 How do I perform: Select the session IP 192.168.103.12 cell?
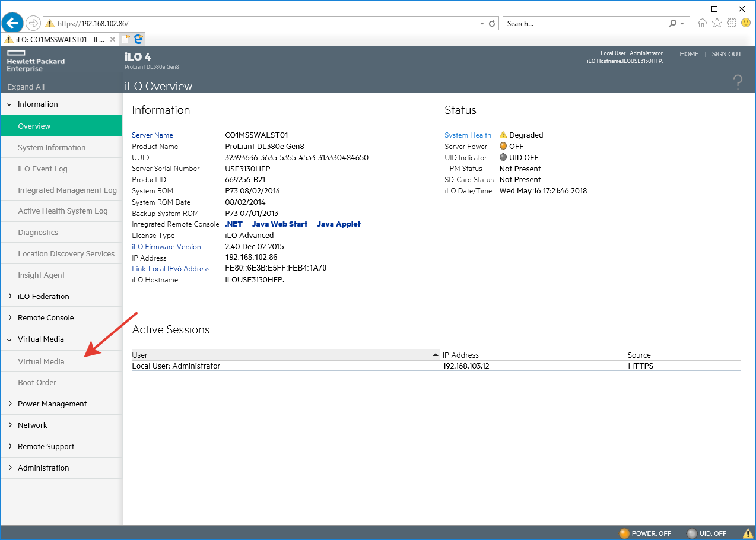[532, 366]
